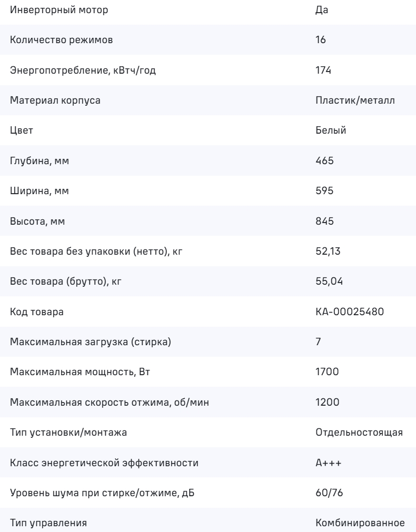Select the 'Пластик/металл' value

(x=354, y=102)
